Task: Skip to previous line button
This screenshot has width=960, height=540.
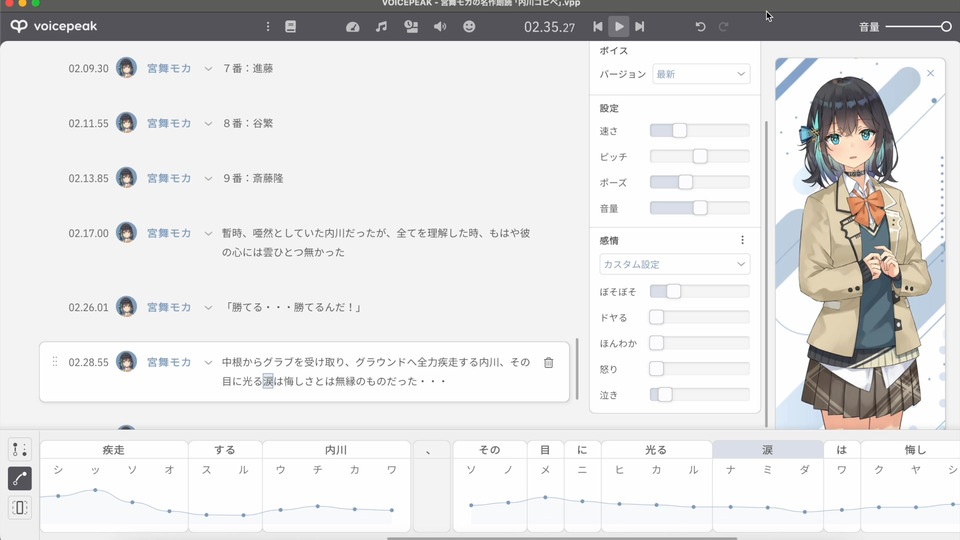Action: [598, 26]
